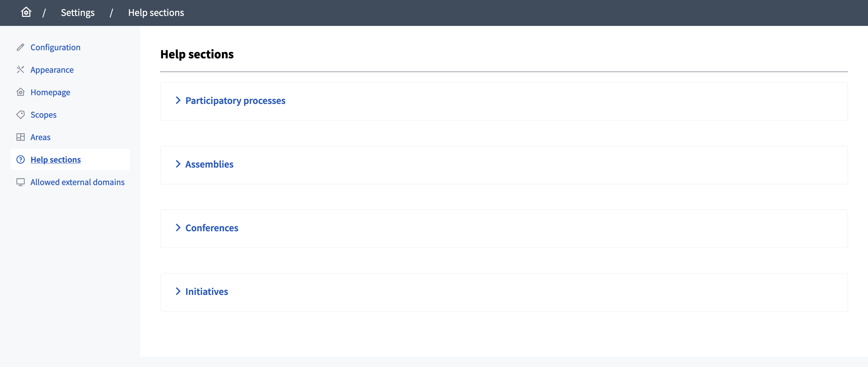
Task: Select the crossed-tools icon next to Appearance
Action: pyautogui.click(x=21, y=70)
